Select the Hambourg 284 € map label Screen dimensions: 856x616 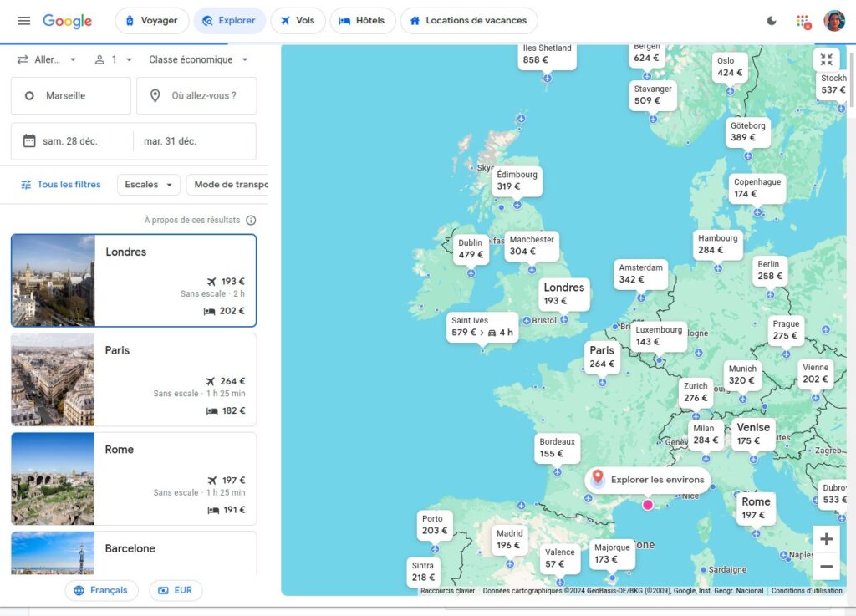click(x=718, y=244)
